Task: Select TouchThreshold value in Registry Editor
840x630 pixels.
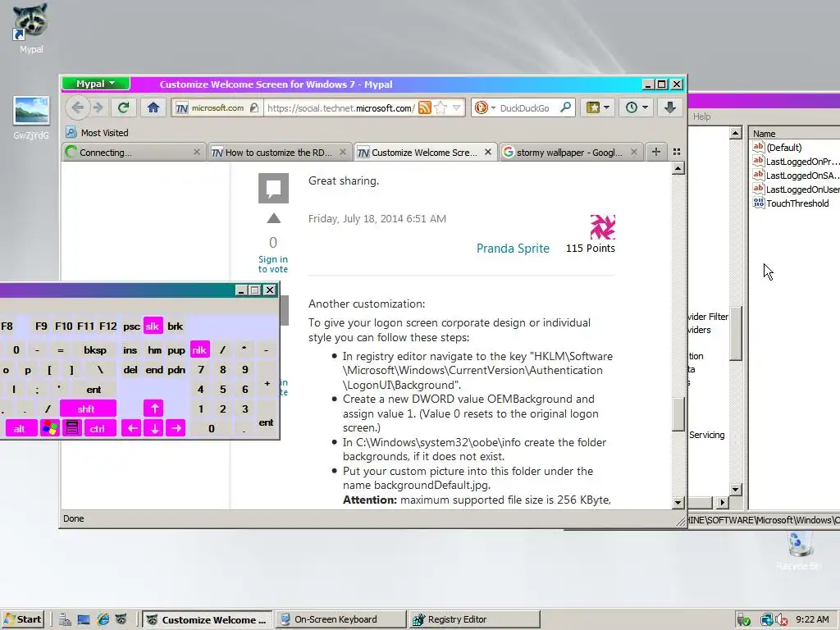Action: [792, 203]
